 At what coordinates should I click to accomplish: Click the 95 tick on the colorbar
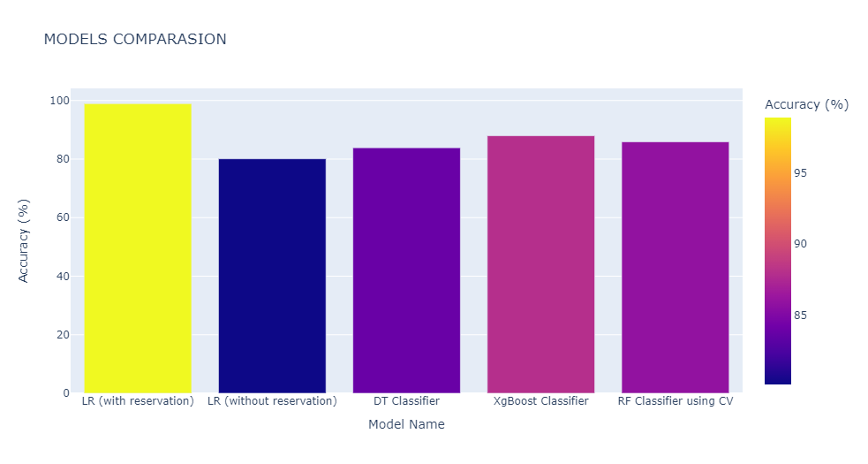click(x=800, y=172)
